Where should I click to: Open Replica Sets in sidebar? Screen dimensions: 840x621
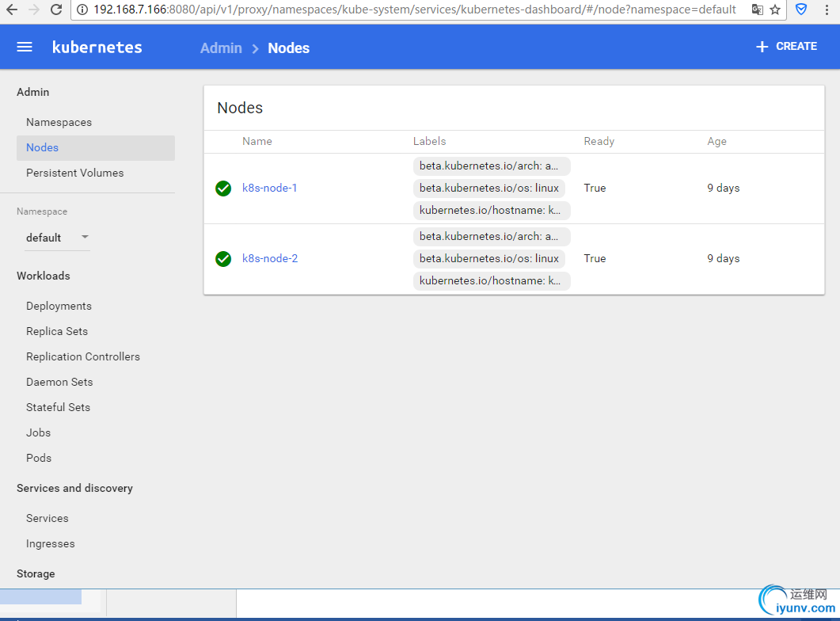point(57,331)
